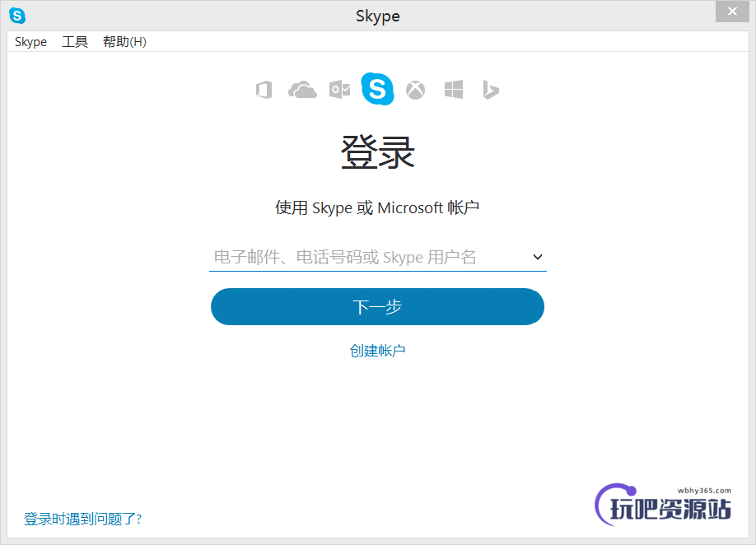The height and width of the screenshot is (545, 756).
Task: Click the Outlook mail icon
Action: 340,90
